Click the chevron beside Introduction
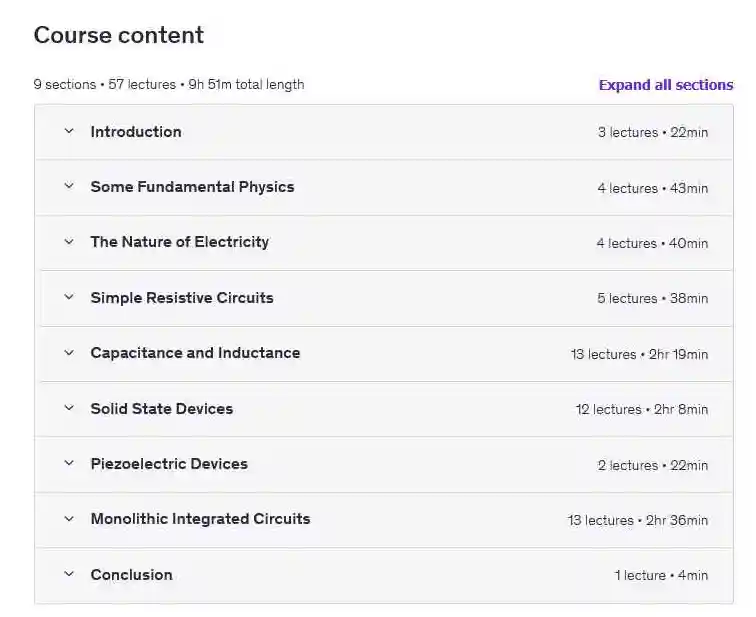The width and height of the screenshot is (756, 617). 69,131
